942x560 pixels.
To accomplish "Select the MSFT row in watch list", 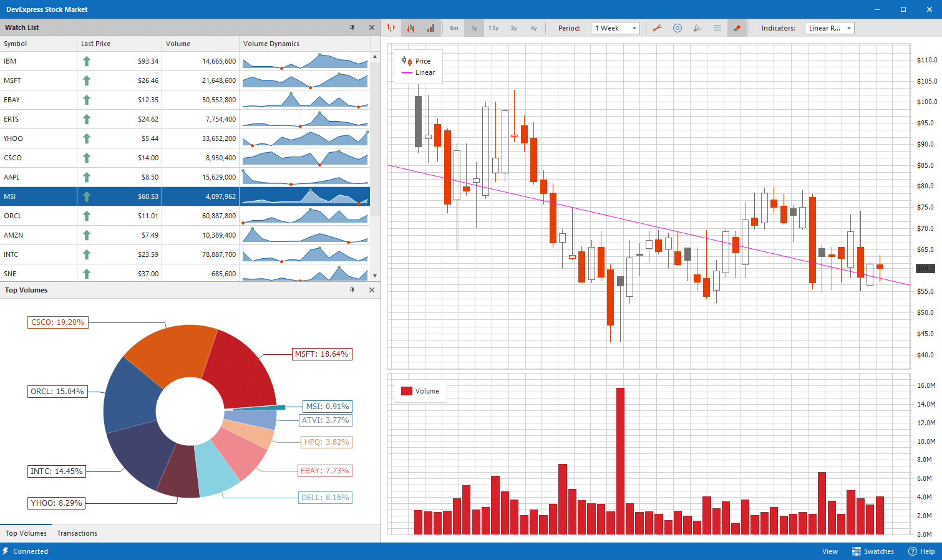I will pyautogui.click(x=185, y=80).
